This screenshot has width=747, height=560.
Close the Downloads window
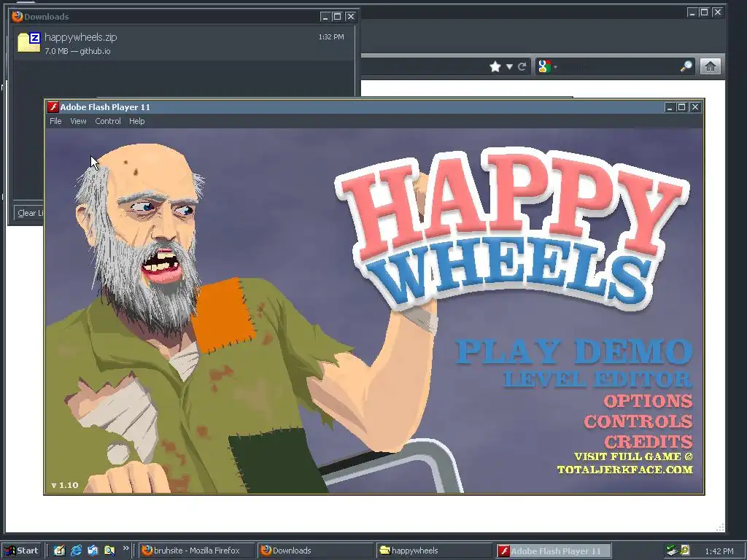pyautogui.click(x=350, y=17)
